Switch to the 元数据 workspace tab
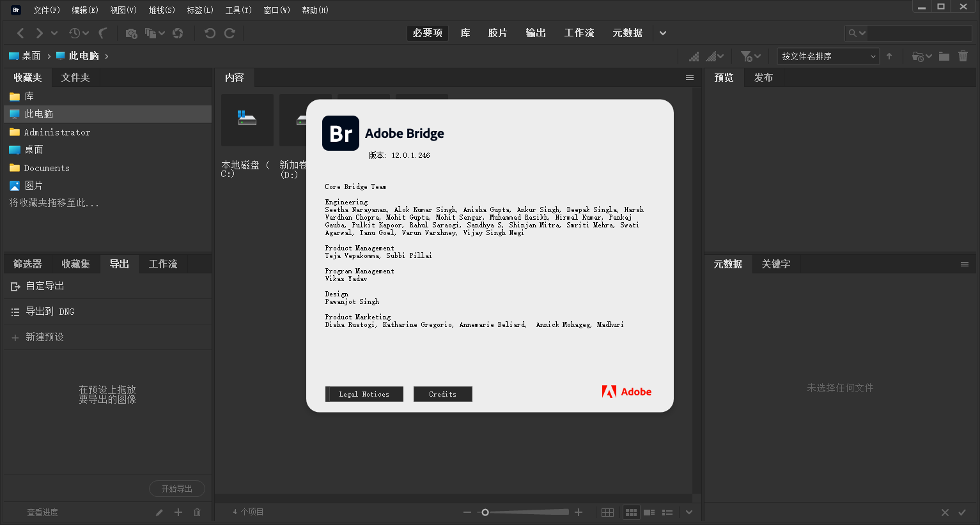This screenshot has height=525, width=980. [x=627, y=33]
